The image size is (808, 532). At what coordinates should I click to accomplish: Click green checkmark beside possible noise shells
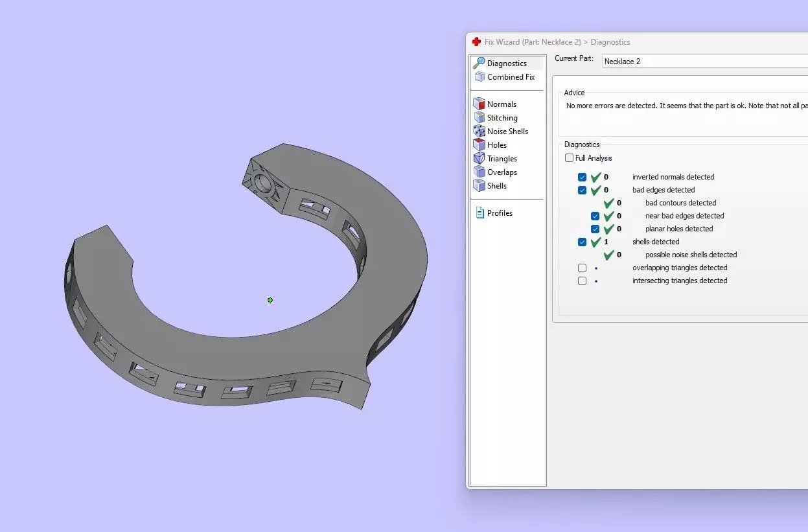(609, 254)
